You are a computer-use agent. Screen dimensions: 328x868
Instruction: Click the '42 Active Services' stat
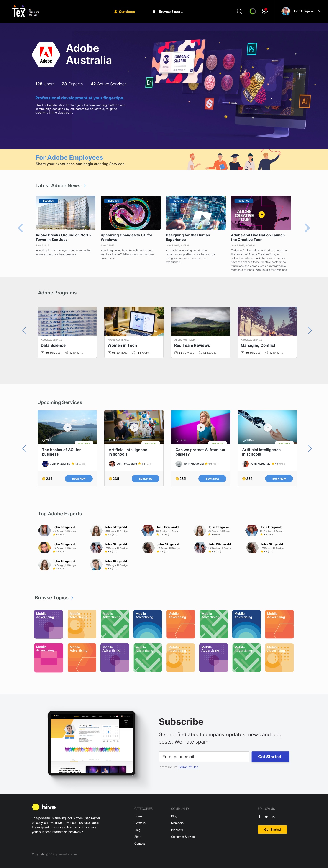pyautogui.click(x=109, y=84)
